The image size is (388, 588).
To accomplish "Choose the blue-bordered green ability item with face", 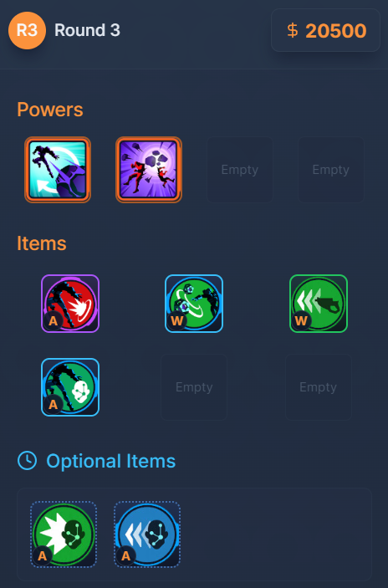I will (x=70, y=387).
